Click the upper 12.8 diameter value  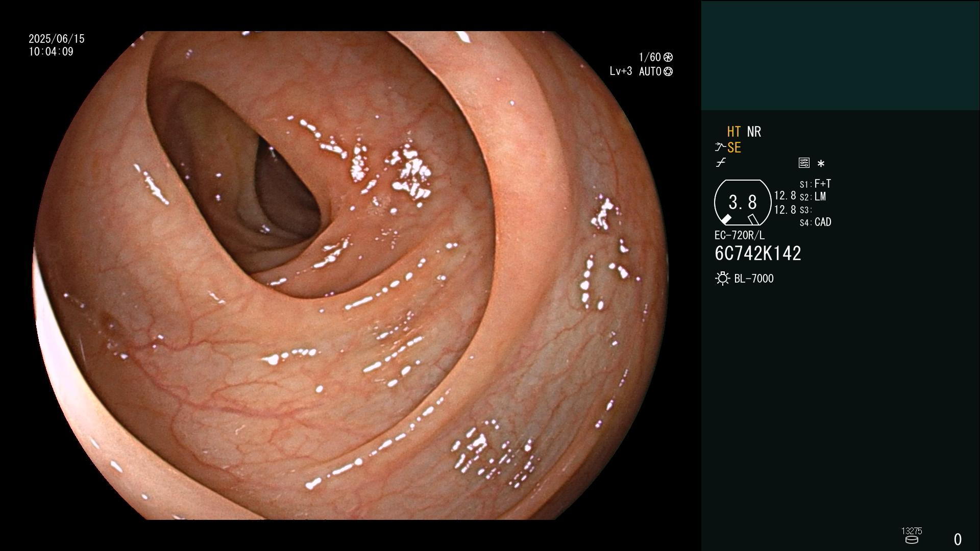pos(785,195)
